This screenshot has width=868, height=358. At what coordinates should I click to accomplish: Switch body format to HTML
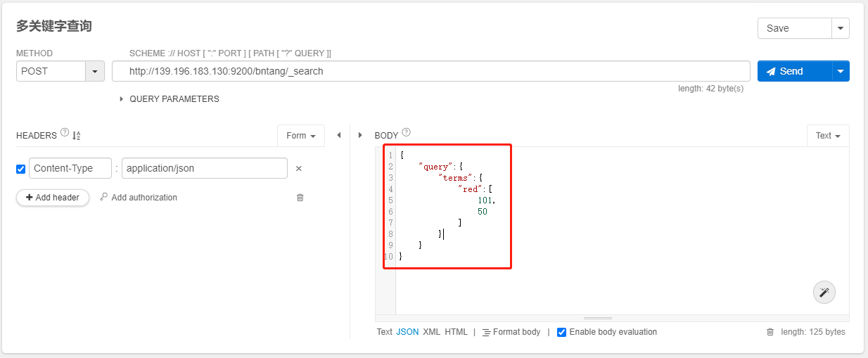pos(456,332)
